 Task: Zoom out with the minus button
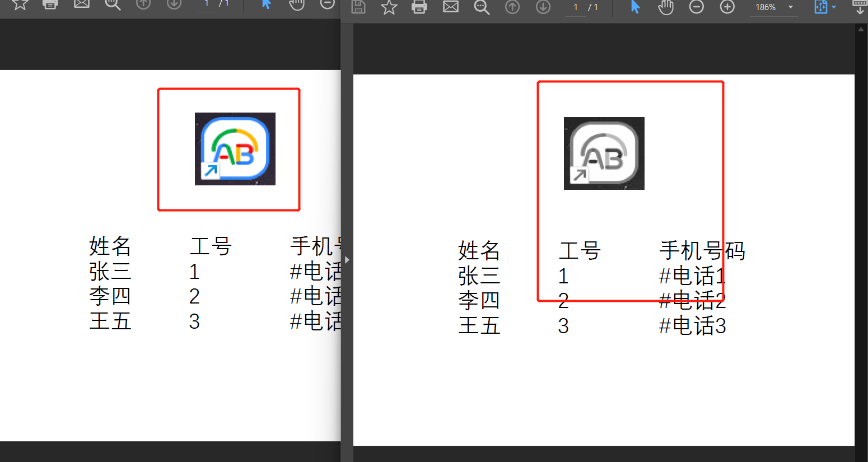pyautogui.click(x=697, y=7)
